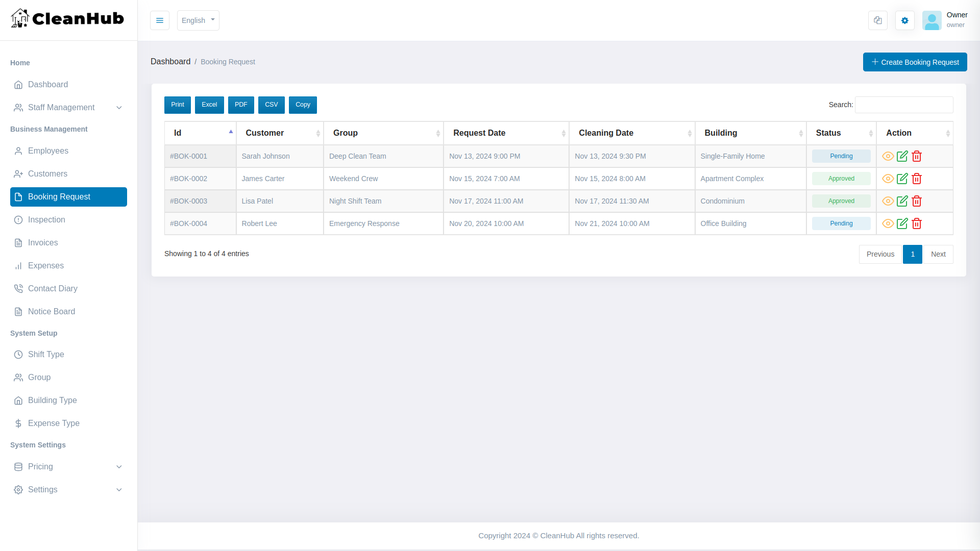980x551 pixels.
Task: Click inside the Search field
Action: [903, 105]
